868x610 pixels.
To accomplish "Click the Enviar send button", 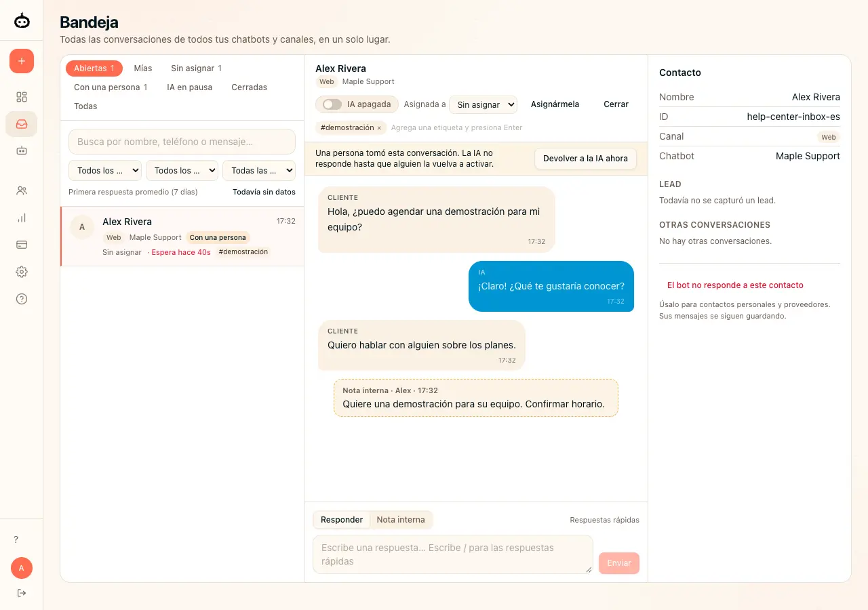I will pyautogui.click(x=619, y=563).
